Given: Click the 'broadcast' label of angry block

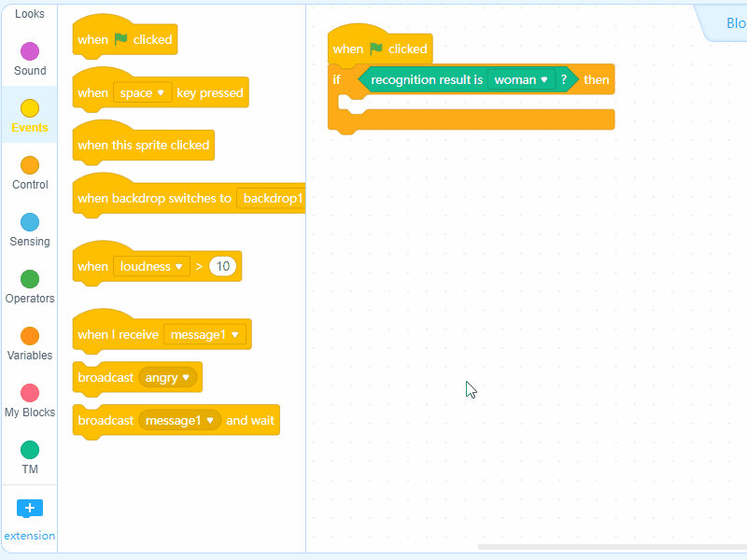Looking at the screenshot, I should (x=106, y=378).
